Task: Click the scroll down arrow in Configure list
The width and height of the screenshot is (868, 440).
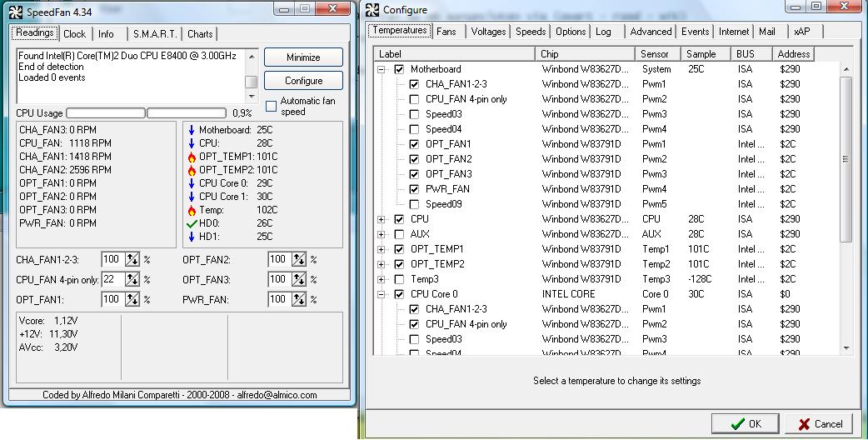Action: [846, 348]
